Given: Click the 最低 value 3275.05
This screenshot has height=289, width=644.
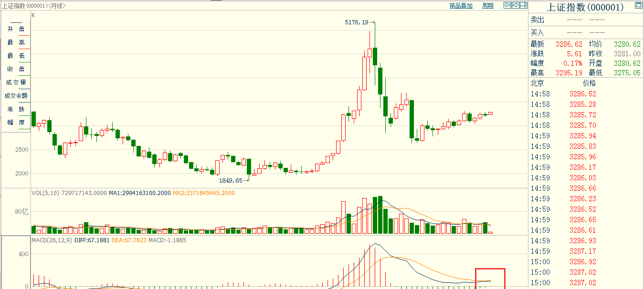Looking at the screenshot, I should 627,72.
